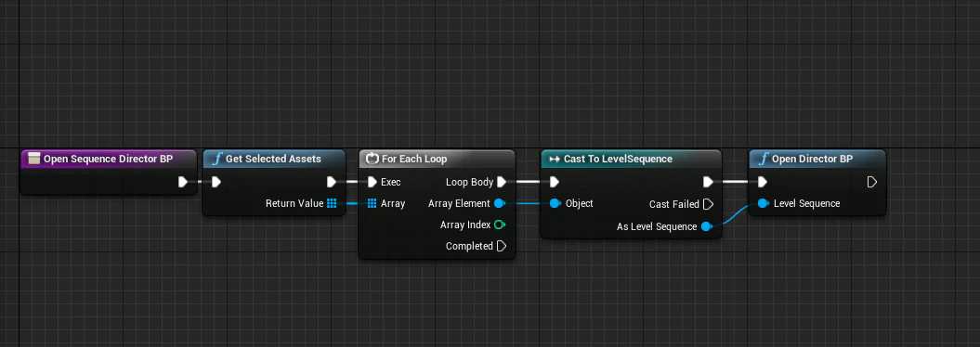The image size is (980, 347).
Task: Click the Loop Body label text
Action: 469,182
